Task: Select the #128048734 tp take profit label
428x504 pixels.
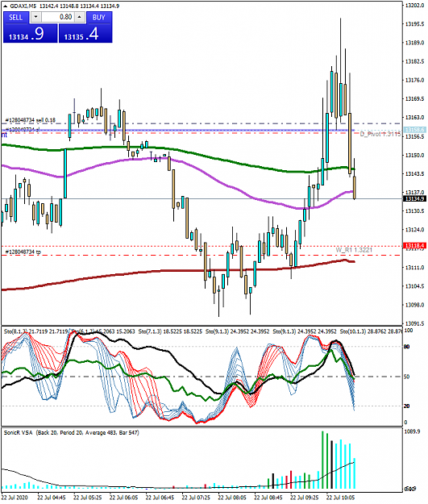Action: coord(23,252)
